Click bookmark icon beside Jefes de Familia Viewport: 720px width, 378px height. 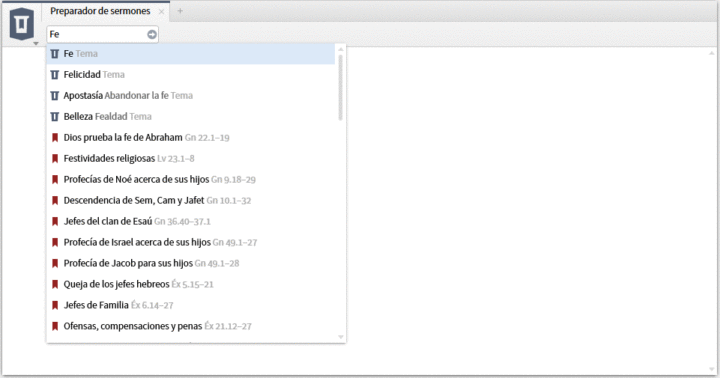tap(55, 305)
